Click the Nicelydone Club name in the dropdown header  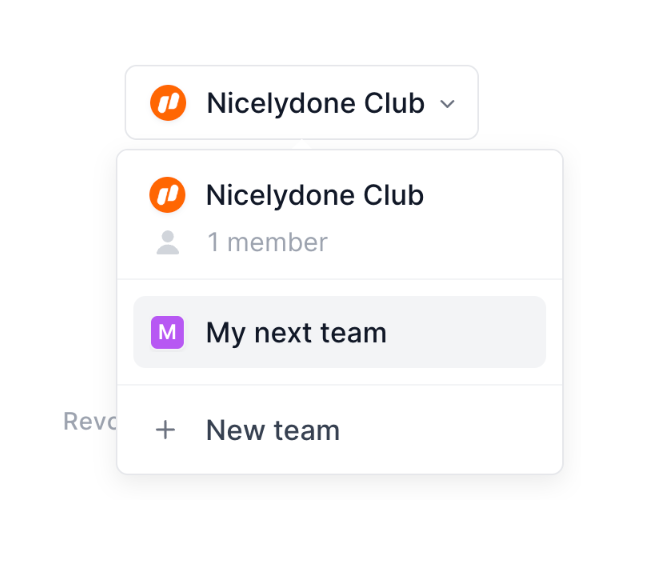(x=315, y=195)
